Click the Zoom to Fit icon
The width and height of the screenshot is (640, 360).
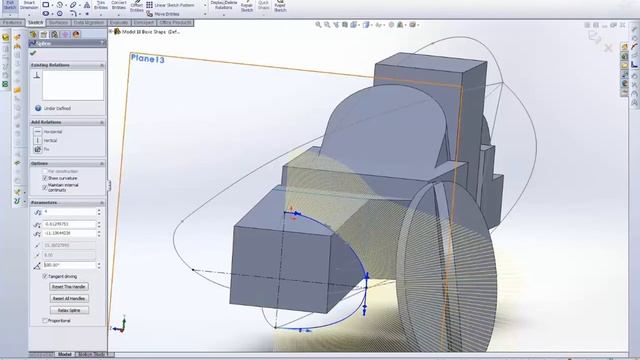(x=318, y=25)
